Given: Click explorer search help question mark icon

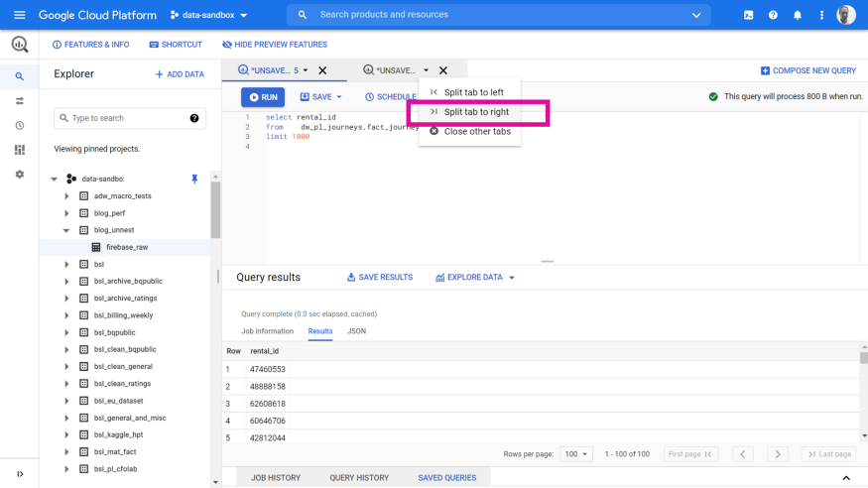Looking at the screenshot, I should [x=194, y=118].
